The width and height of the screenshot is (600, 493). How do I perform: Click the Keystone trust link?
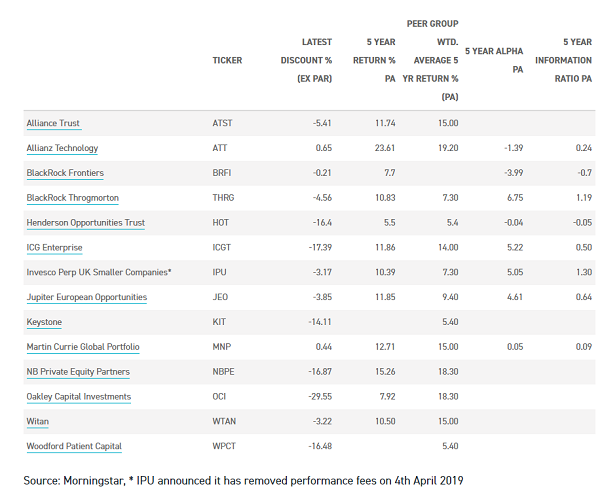point(44,322)
